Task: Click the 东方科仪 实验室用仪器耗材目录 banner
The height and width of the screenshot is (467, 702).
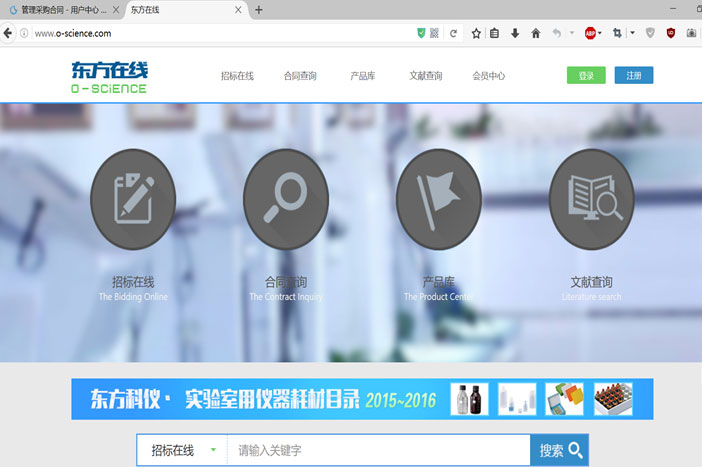Action: click(x=362, y=399)
